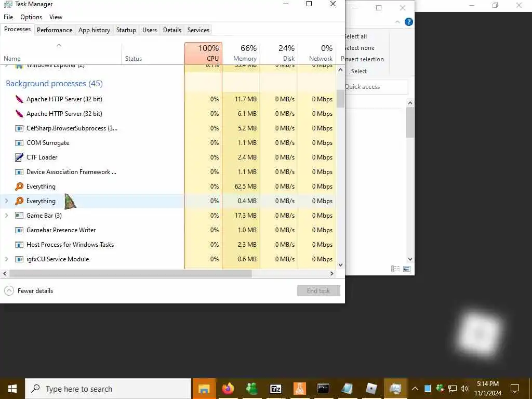
Task: Click the Status column header
Action: click(x=153, y=53)
